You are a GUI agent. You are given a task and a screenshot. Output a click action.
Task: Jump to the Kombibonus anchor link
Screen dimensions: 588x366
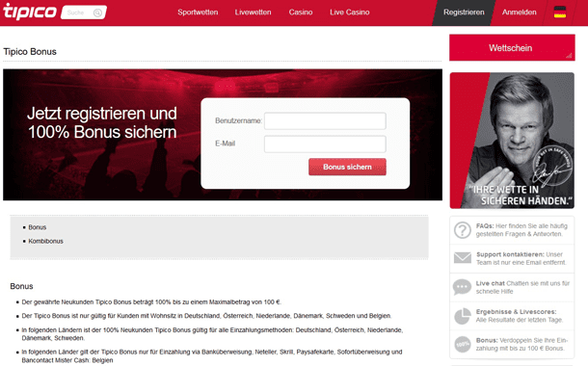pyautogui.click(x=45, y=241)
